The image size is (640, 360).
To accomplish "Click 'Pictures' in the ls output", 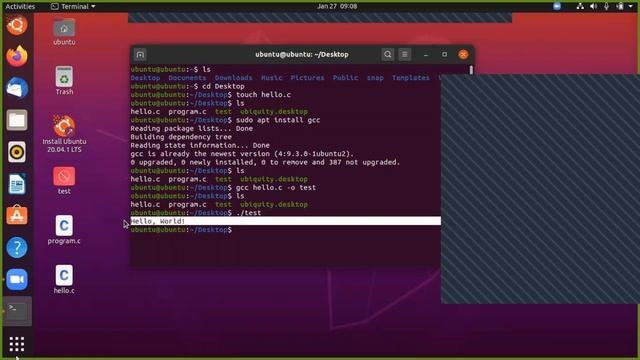I will coord(307,78).
